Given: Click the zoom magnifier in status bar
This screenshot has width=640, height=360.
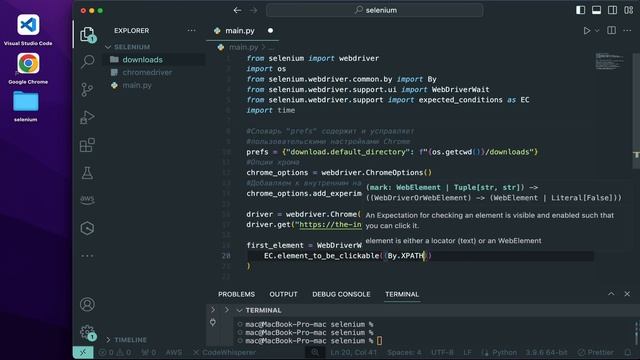Looking at the screenshot, I should [315, 352].
